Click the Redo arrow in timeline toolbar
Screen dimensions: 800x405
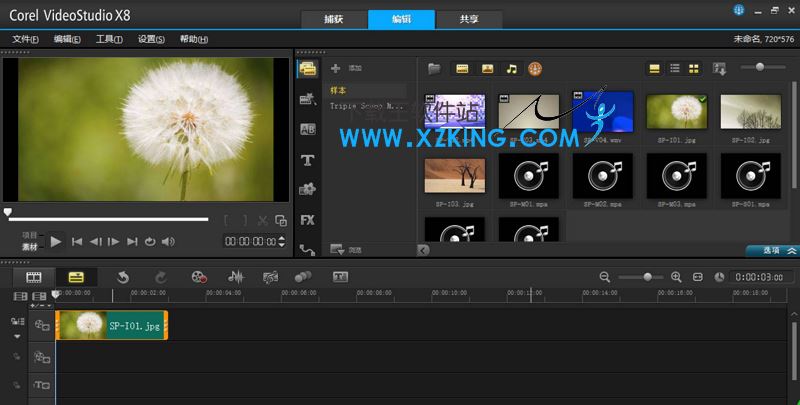(161, 277)
